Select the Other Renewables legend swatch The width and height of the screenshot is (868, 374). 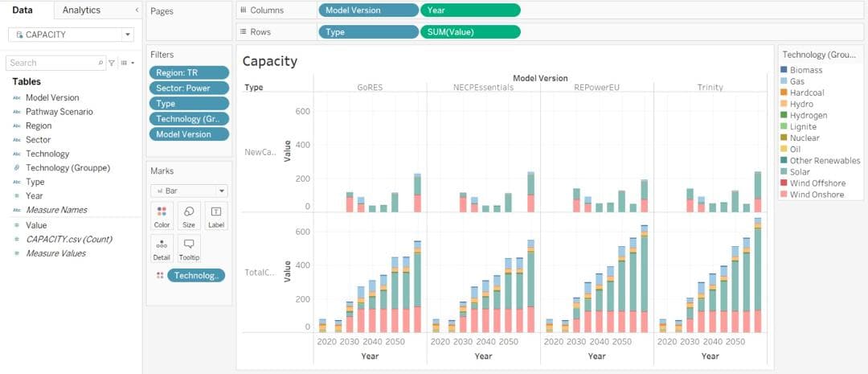[783, 161]
